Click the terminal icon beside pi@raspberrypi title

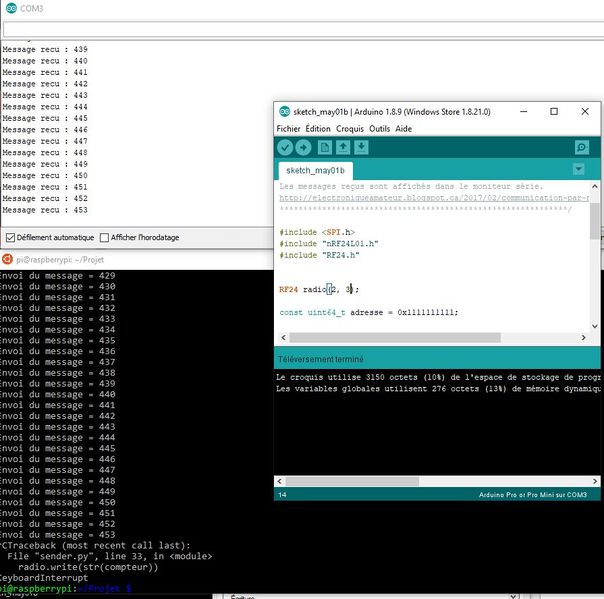[7, 259]
